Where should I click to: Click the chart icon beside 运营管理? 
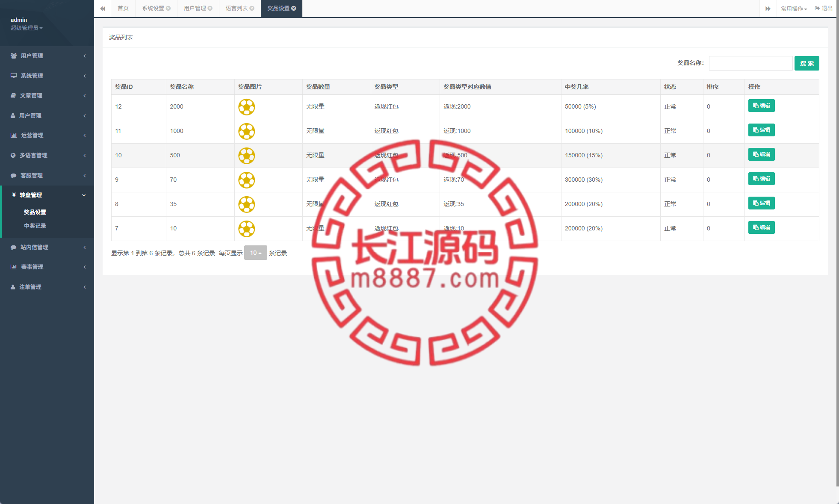point(14,136)
